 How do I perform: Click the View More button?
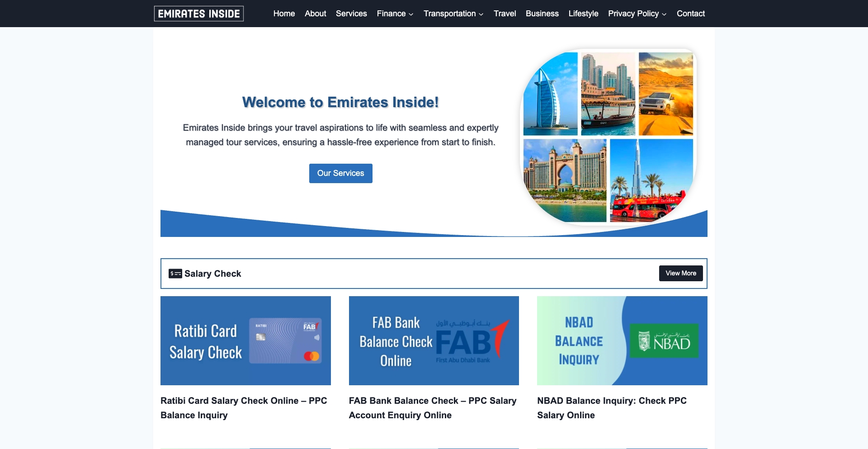pos(680,273)
